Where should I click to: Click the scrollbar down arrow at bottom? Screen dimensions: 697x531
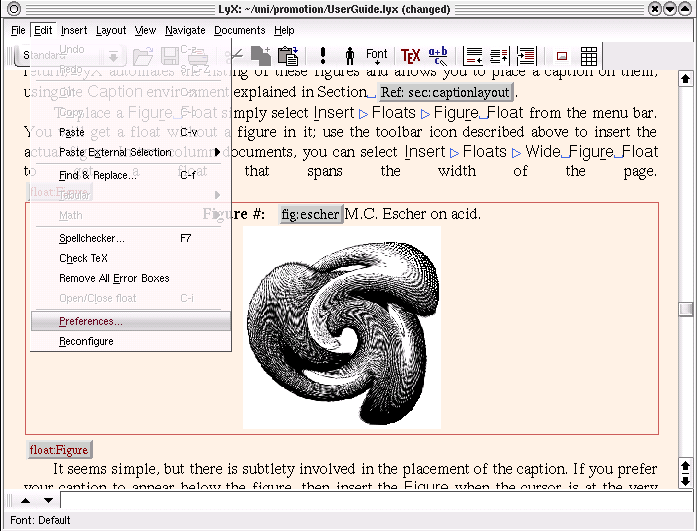(685, 481)
